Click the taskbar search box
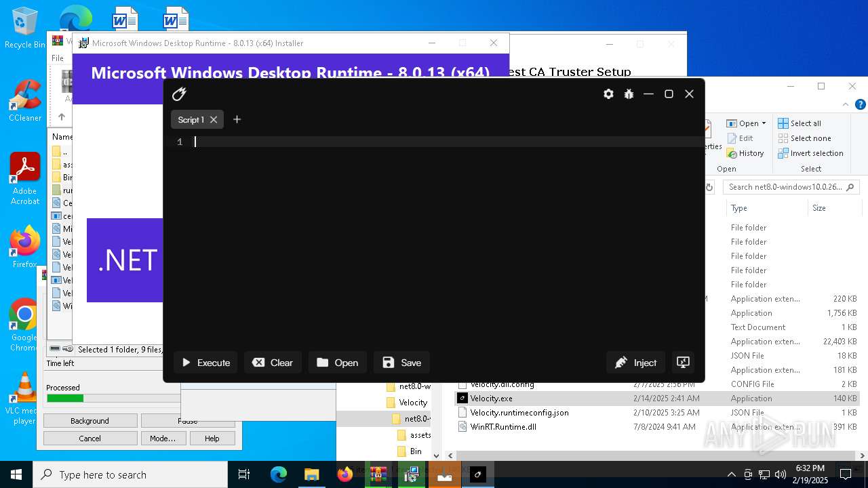868x488 pixels. (130, 474)
